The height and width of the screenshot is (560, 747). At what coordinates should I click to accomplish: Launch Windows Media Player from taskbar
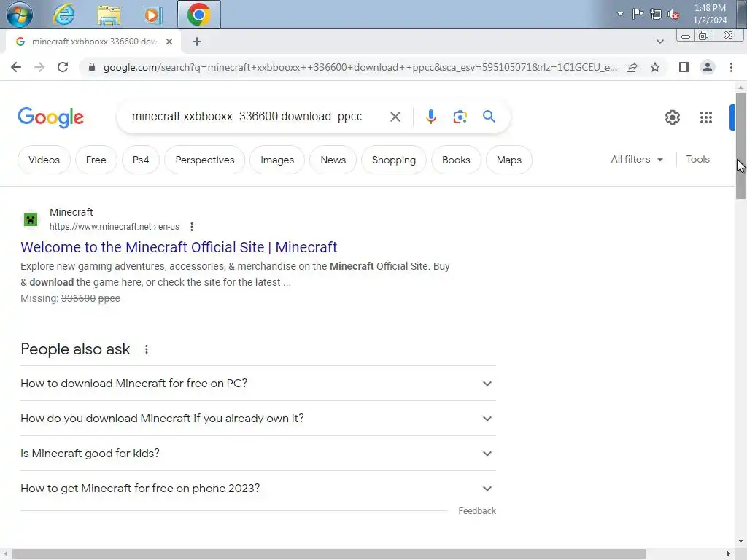pos(152,15)
